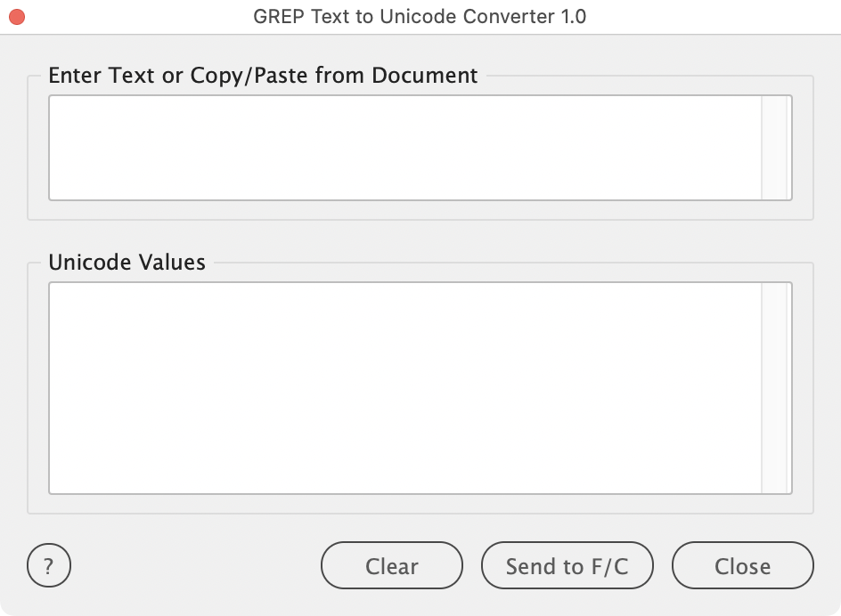
Task: Click the red window close dot
Action: (x=17, y=17)
